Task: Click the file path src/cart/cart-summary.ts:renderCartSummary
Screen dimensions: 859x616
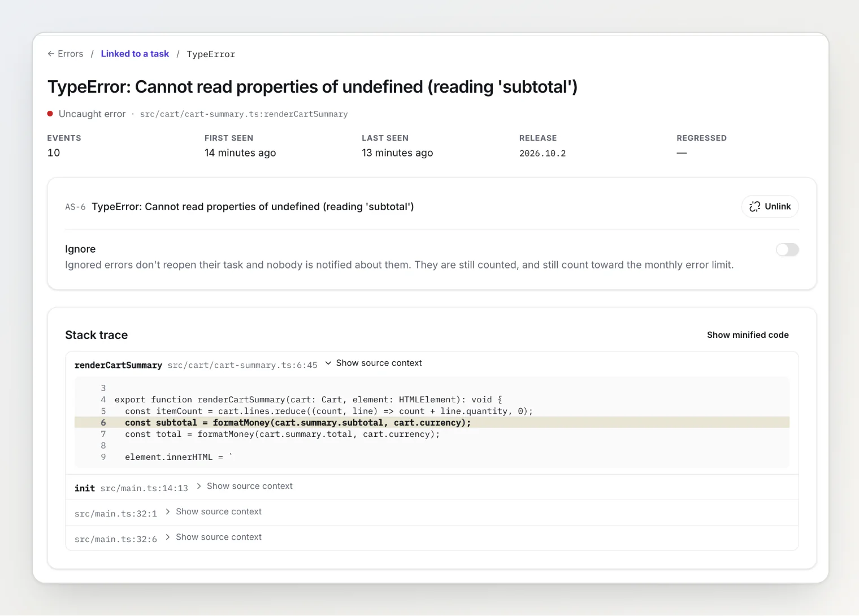Action: coord(244,114)
